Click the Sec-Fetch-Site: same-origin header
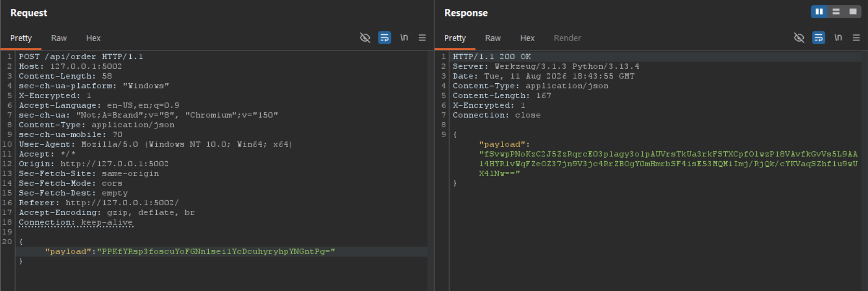 coord(89,174)
